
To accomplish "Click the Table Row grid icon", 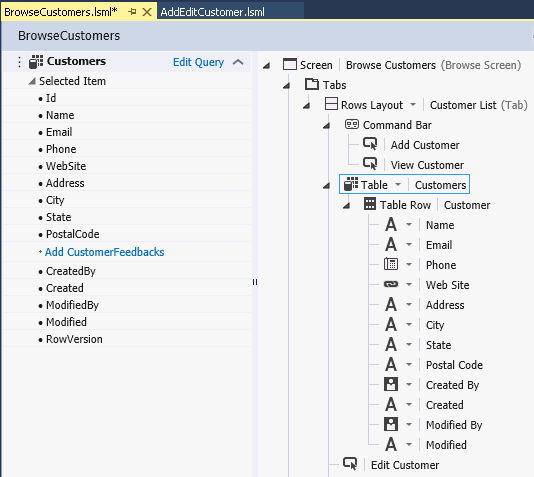I will click(370, 204).
